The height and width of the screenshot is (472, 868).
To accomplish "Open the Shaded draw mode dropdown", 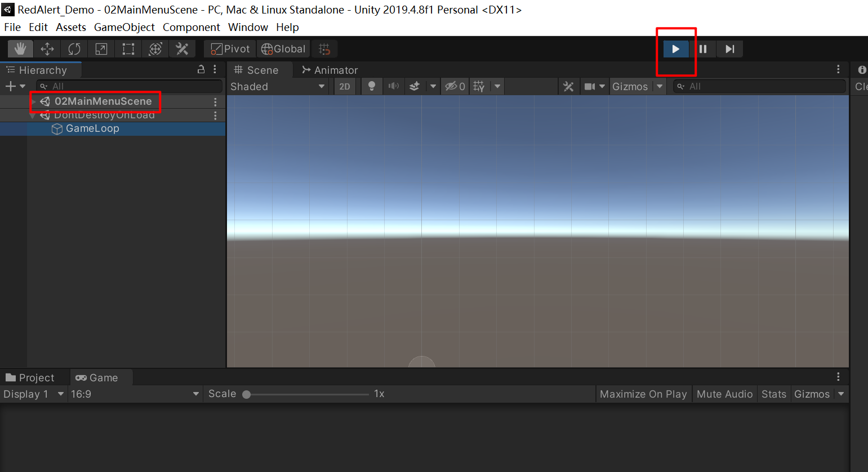I will click(278, 87).
